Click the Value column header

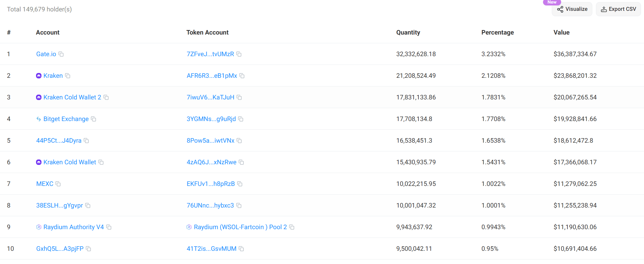click(x=562, y=32)
